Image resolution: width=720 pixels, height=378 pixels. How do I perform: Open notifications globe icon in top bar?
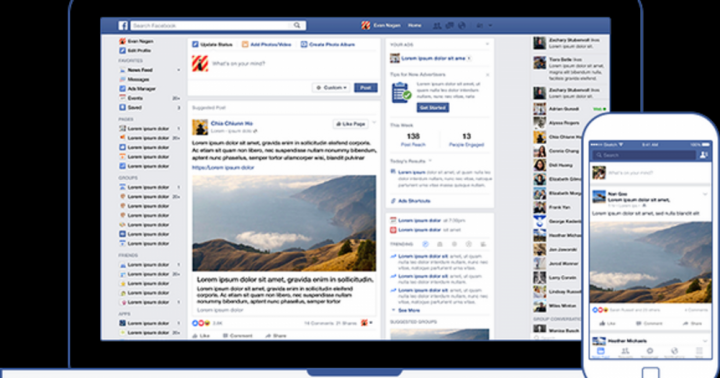click(x=462, y=26)
